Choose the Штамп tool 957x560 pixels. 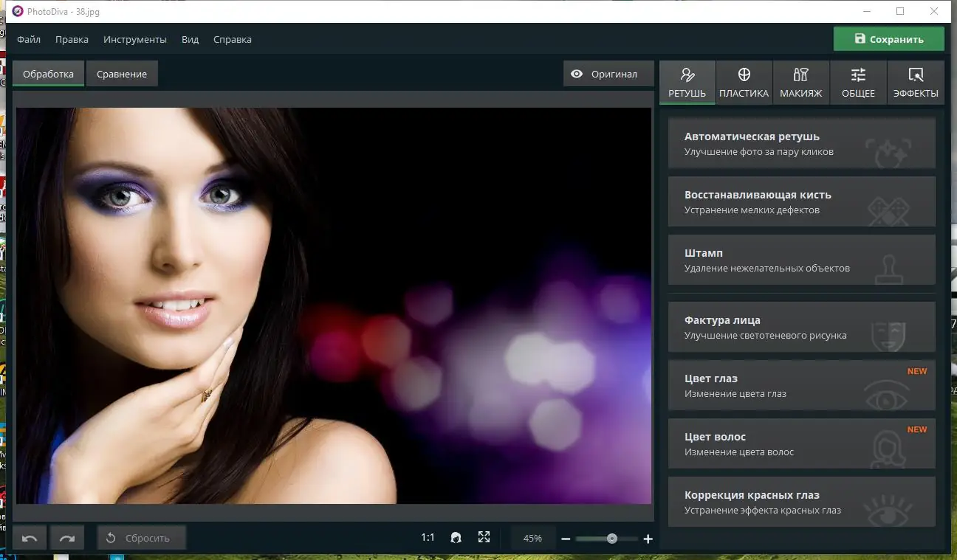(802, 260)
